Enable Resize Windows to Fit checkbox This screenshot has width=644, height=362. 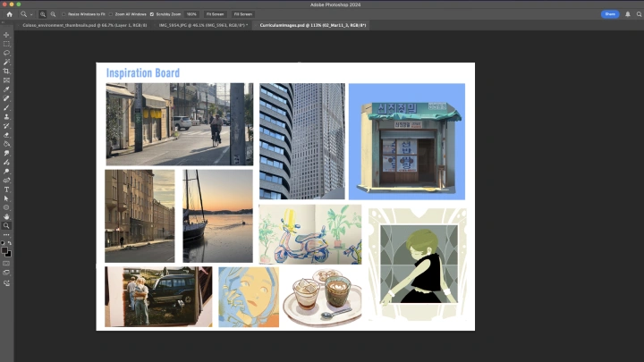pyautogui.click(x=64, y=14)
